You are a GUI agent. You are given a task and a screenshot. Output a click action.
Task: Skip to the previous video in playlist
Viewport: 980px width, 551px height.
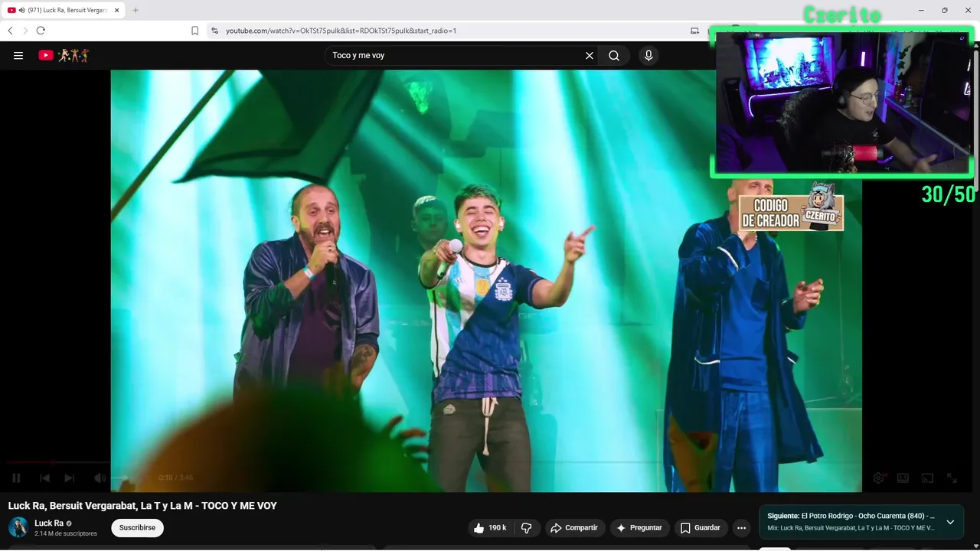[44, 478]
